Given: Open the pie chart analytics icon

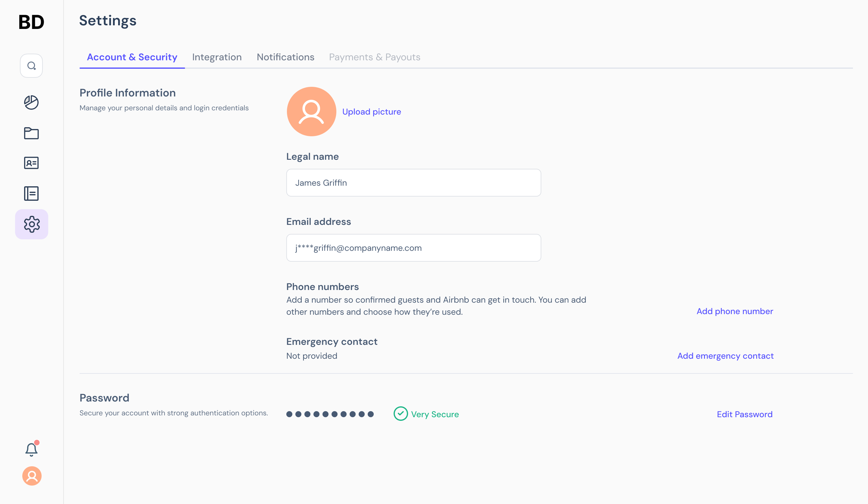Looking at the screenshot, I should pyautogui.click(x=31, y=102).
